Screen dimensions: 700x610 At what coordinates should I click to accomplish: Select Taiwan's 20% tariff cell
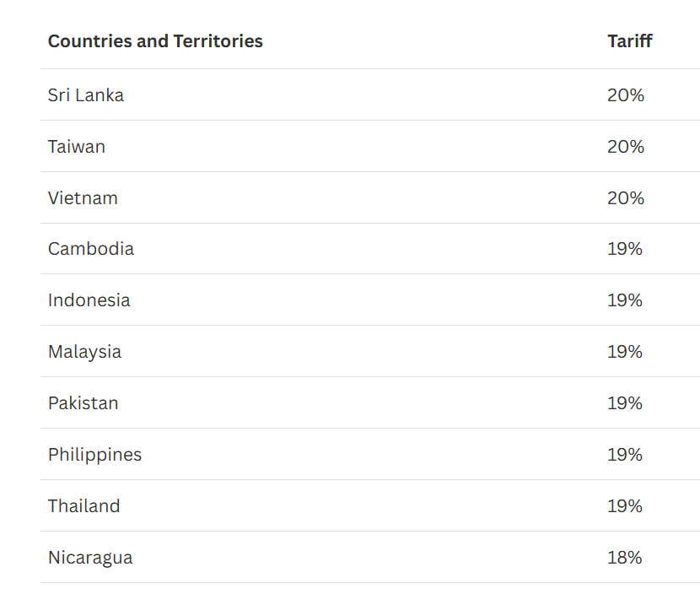point(626,147)
